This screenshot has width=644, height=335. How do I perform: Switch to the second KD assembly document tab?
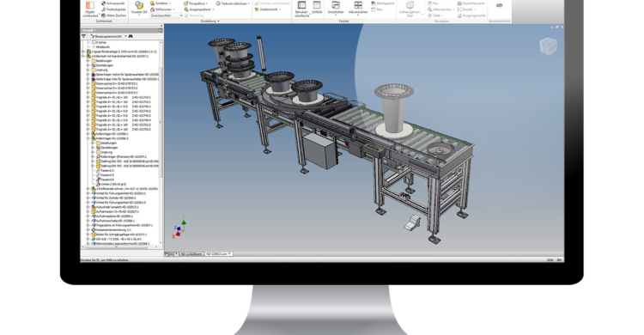(x=218, y=254)
